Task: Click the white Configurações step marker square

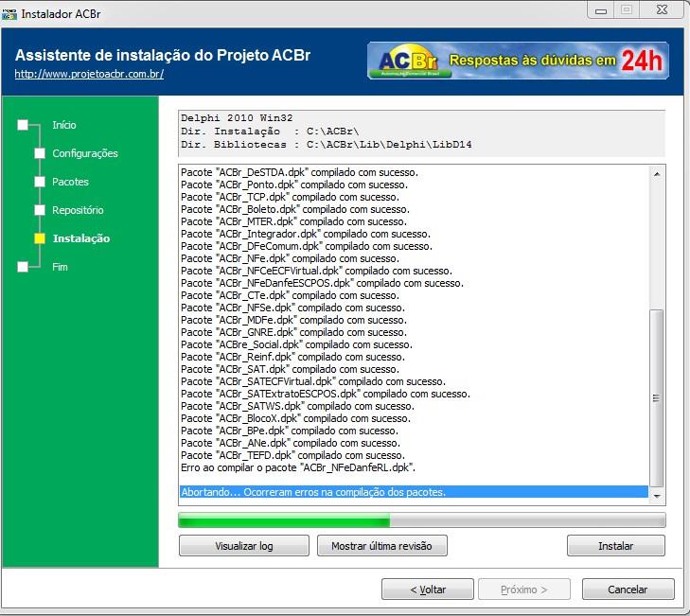Action: [x=40, y=153]
